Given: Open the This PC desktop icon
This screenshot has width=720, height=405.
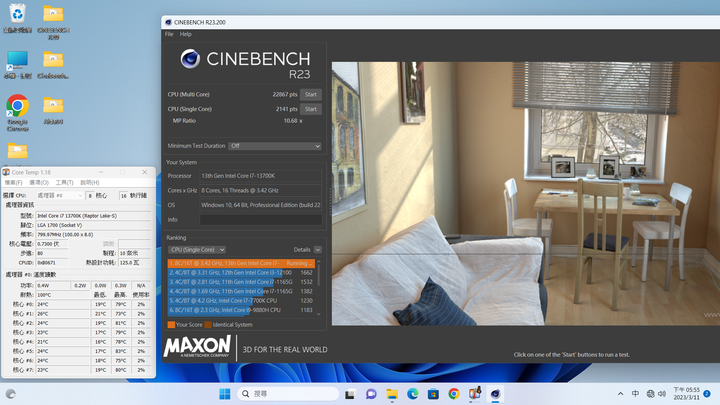Looking at the screenshot, I should click(x=17, y=65).
